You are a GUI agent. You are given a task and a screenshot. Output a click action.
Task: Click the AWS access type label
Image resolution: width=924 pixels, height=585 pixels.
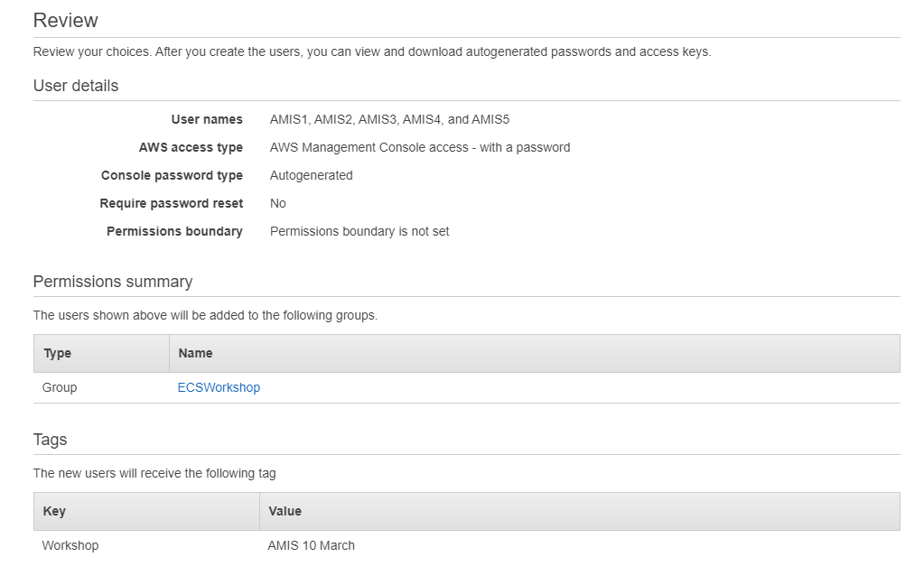(x=191, y=147)
